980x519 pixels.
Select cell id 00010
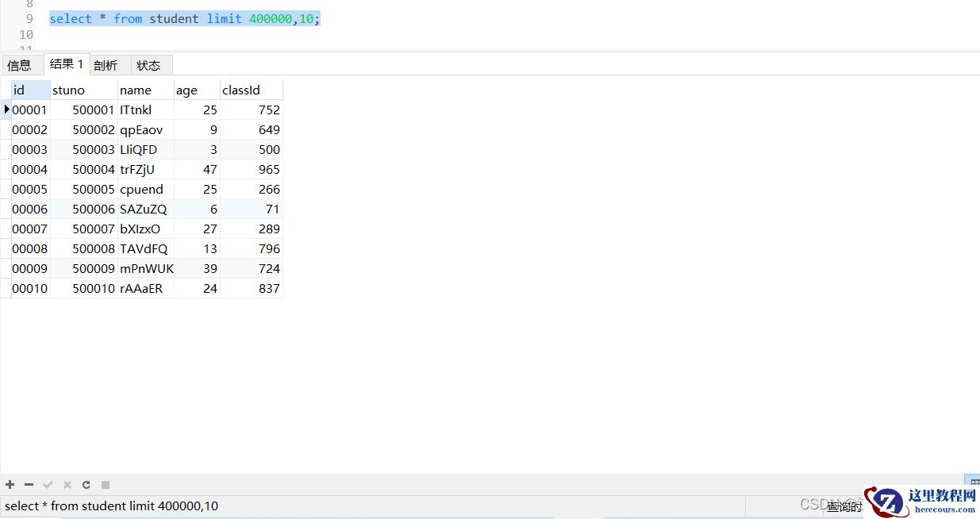[x=31, y=288]
